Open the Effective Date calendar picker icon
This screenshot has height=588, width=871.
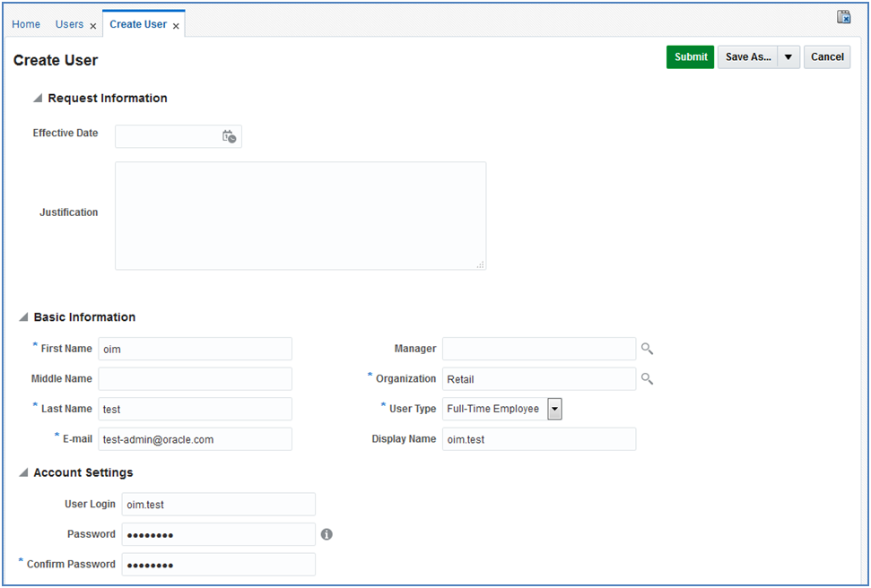pyautogui.click(x=229, y=136)
